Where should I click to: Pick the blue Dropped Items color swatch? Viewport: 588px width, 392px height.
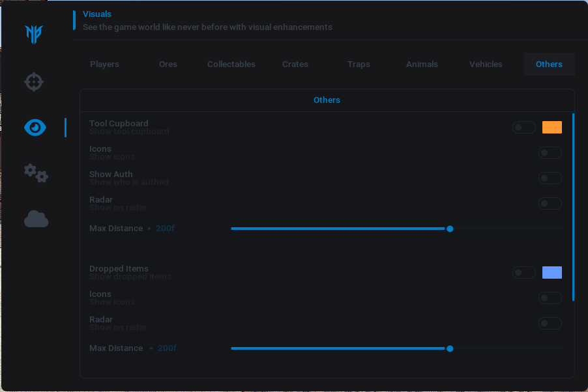(x=551, y=273)
